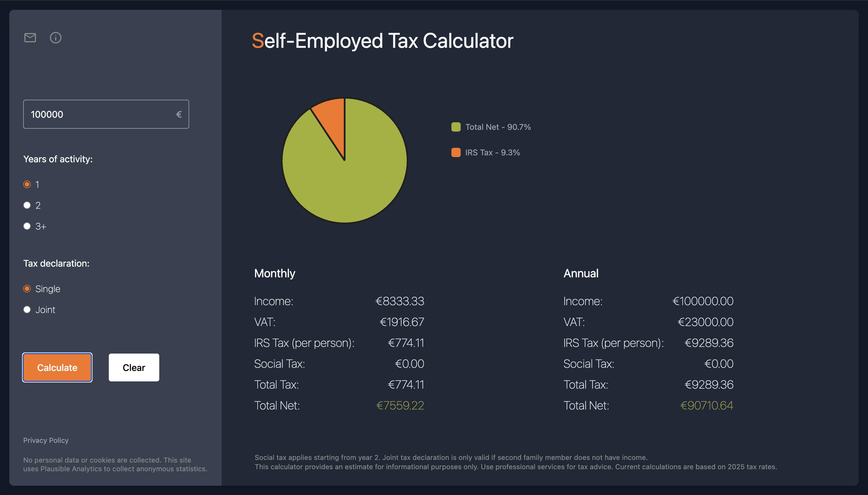Open the info icon in the sidebar
Image resolution: width=868 pixels, height=495 pixels.
(55, 38)
